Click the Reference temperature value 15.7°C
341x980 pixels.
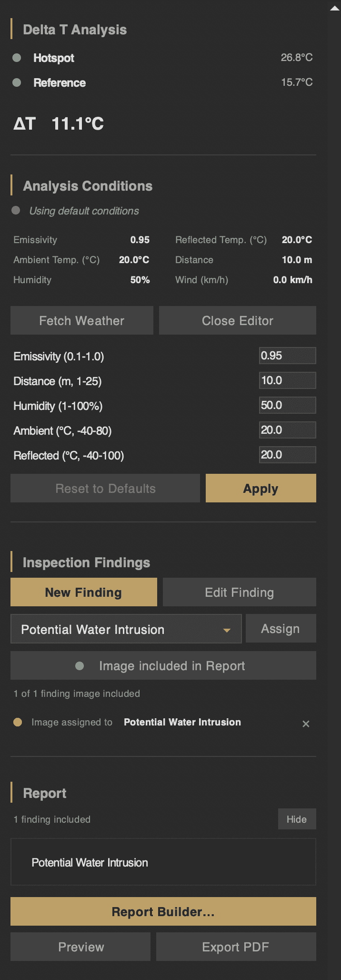coord(297,82)
